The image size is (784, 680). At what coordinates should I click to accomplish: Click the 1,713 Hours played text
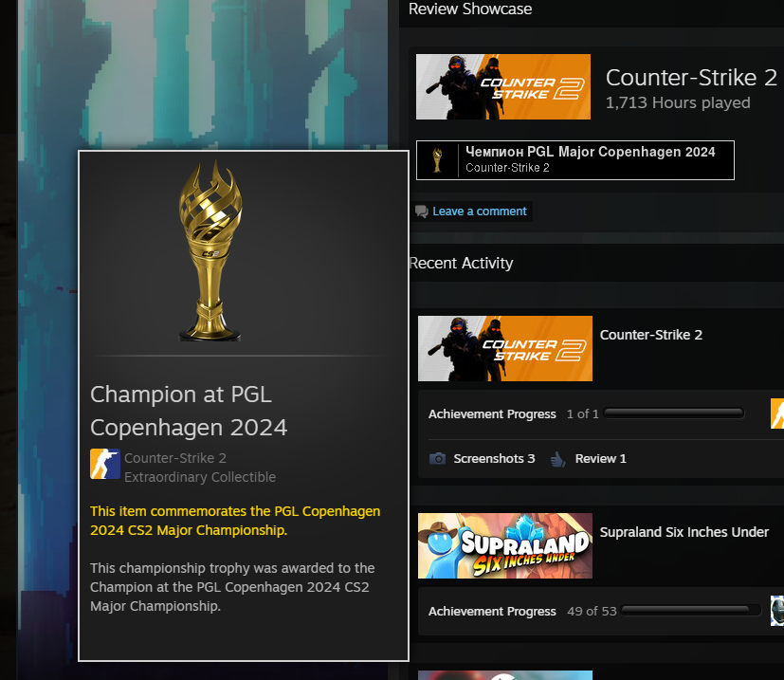click(x=678, y=102)
